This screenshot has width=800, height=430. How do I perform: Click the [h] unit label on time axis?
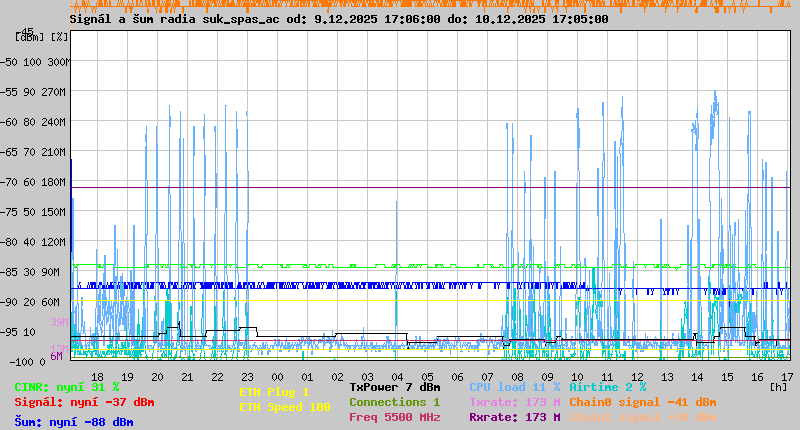[778, 386]
